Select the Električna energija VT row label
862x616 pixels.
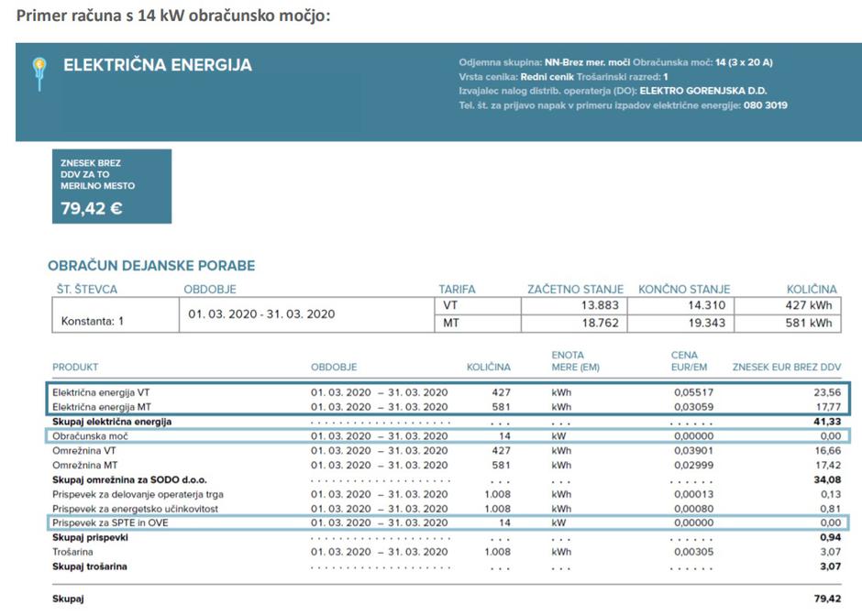click(x=102, y=392)
